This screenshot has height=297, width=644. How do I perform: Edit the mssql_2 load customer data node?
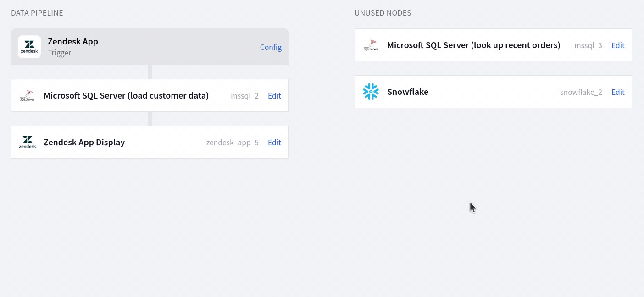pos(274,96)
